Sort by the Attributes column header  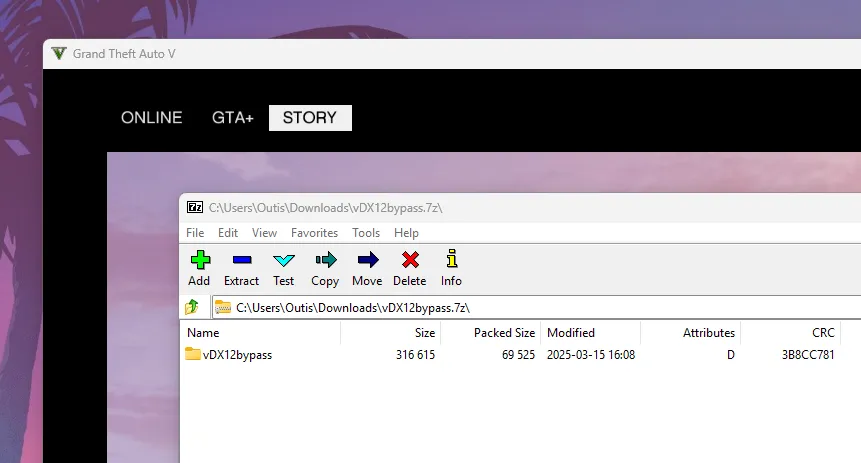tap(690, 333)
